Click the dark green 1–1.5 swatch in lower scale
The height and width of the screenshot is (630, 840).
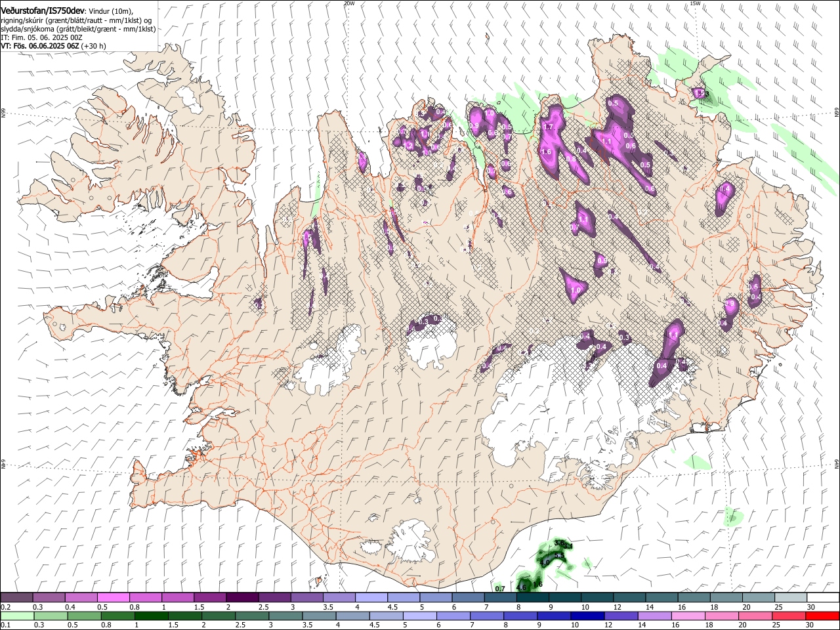[x=151, y=616]
